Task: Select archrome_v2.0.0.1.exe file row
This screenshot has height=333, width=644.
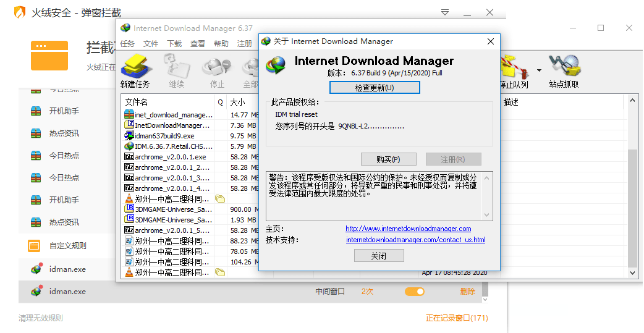Action: pyautogui.click(x=171, y=157)
